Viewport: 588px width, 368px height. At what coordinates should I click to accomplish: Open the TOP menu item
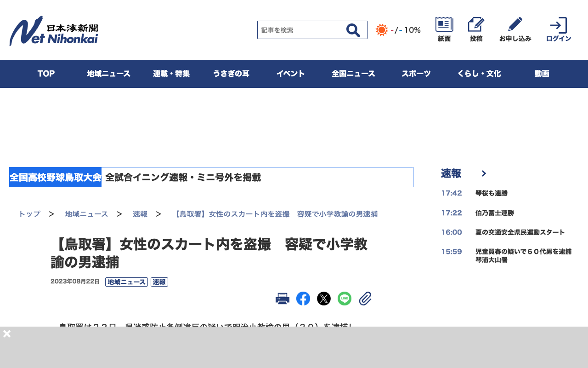(x=46, y=74)
